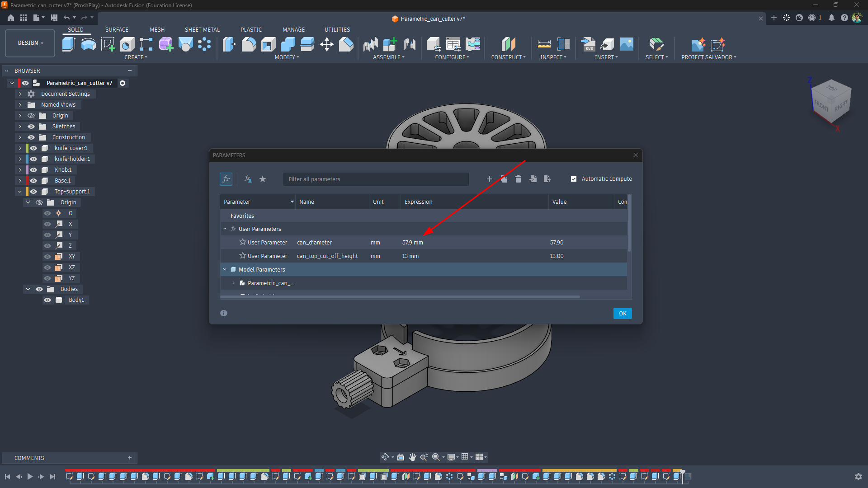Click the Joint icon in Assemble group
868x488 pixels.
(410, 44)
